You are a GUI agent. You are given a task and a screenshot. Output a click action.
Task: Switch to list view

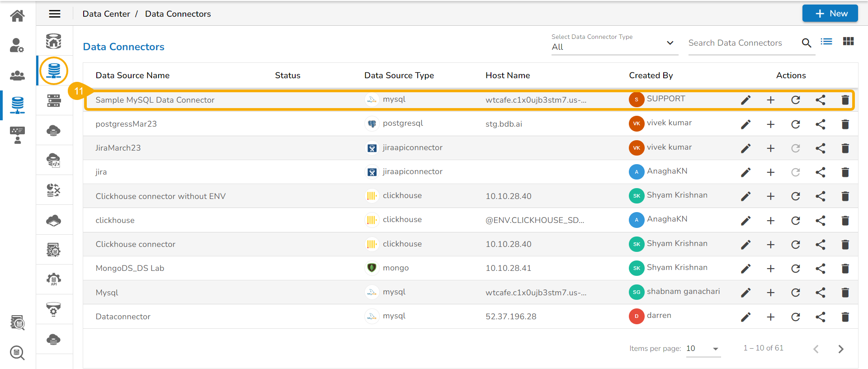tap(826, 42)
